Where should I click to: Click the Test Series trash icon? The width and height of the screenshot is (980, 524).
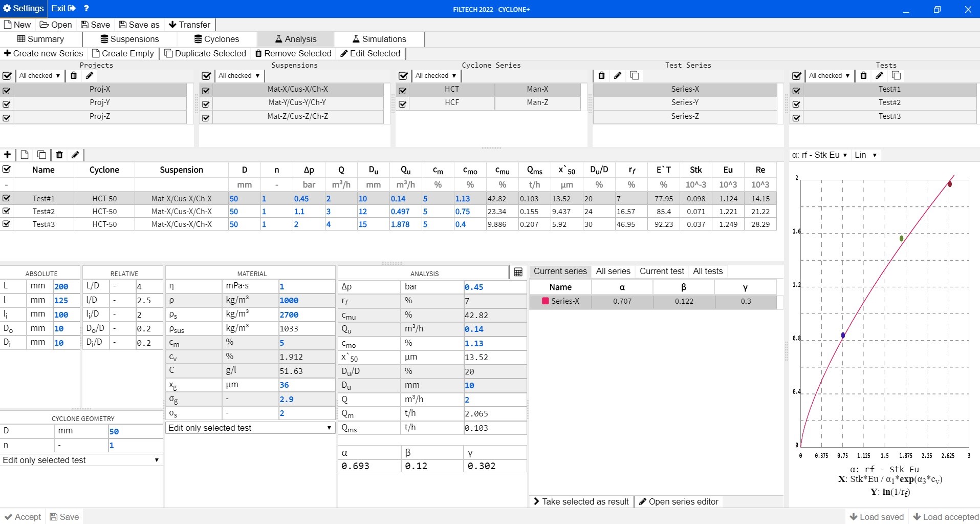click(x=602, y=75)
